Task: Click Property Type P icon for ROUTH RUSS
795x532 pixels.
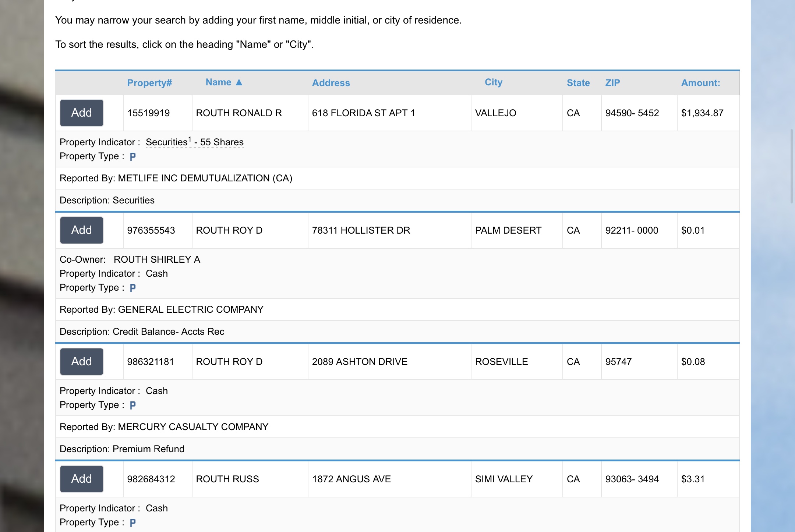Action: point(133,523)
